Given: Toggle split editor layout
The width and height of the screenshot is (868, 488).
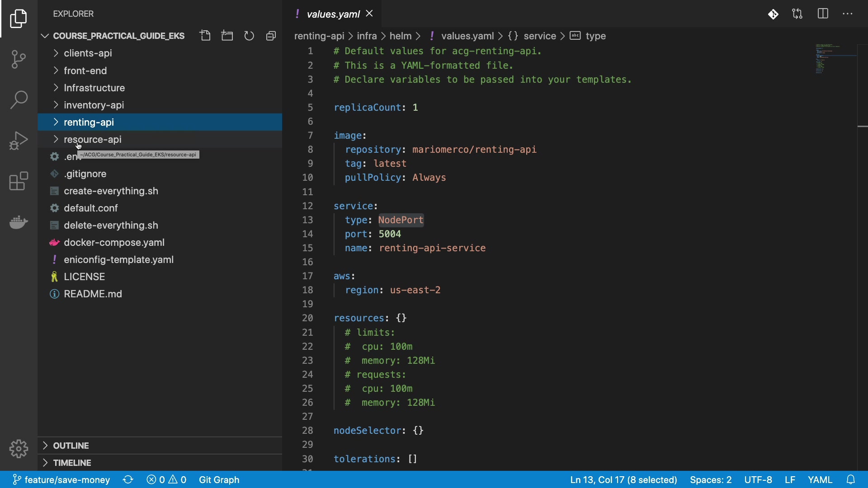Looking at the screenshot, I should (823, 14).
